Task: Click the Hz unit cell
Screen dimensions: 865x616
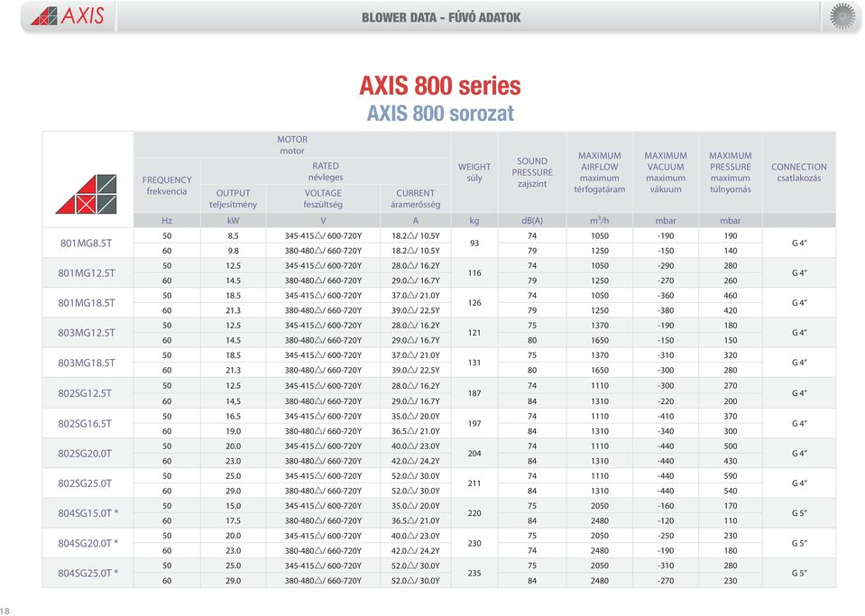Action: click(x=167, y=221)
